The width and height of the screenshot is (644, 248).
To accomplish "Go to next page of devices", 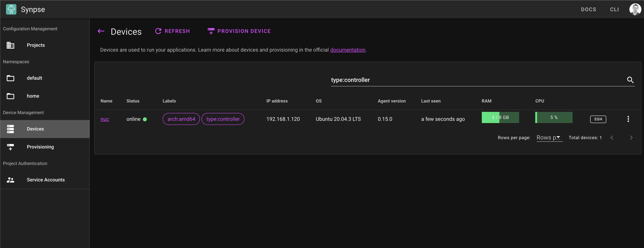I will pyautogui.click(x=631, y=138).
